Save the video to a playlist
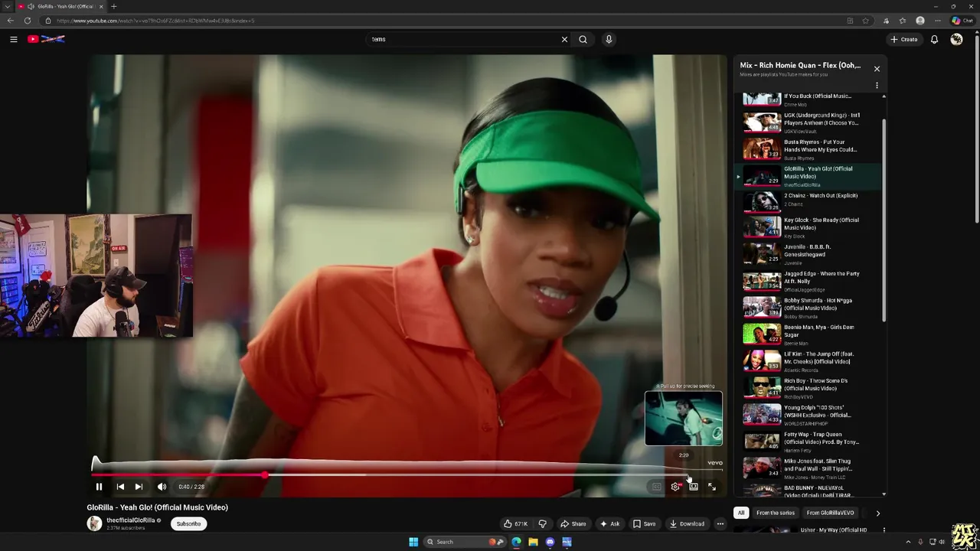980x551 pixels. click(644, 524)
